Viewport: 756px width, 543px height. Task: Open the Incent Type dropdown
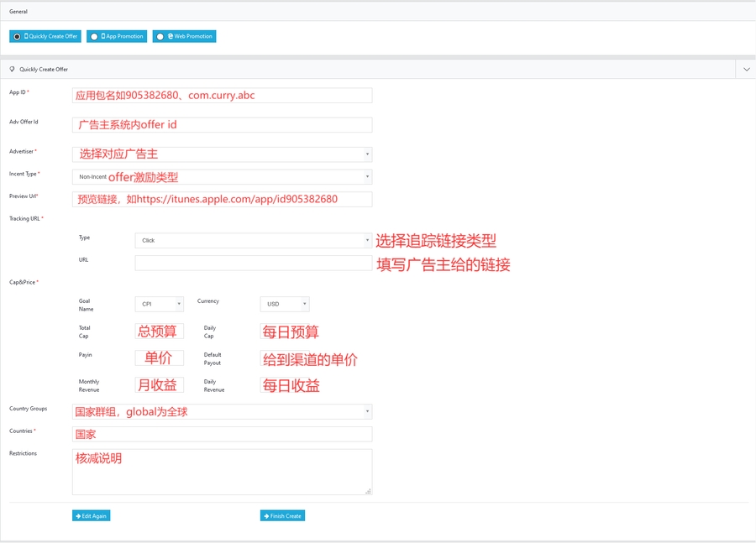tap(222, 177)
